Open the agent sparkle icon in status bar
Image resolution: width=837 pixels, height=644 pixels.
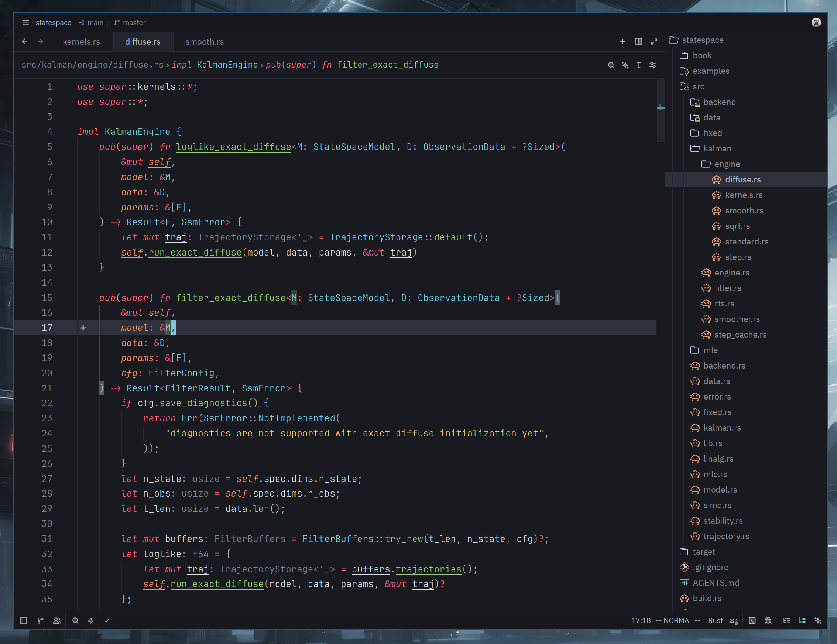pos(818,620)
